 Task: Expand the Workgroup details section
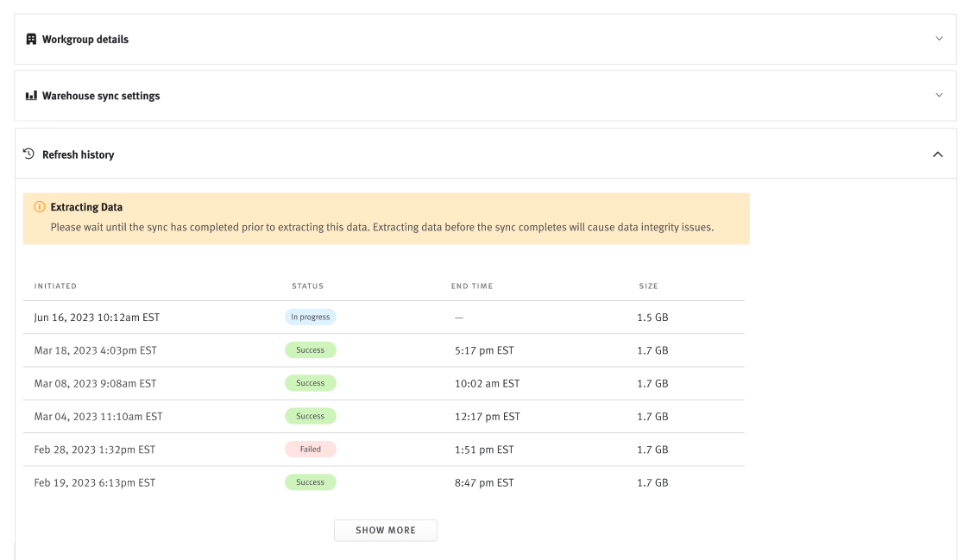pyautogui.click(x=941, y=39)
